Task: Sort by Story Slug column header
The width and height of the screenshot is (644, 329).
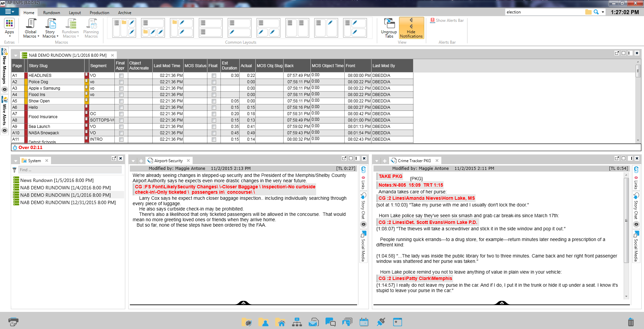Action: coord(56,66)
